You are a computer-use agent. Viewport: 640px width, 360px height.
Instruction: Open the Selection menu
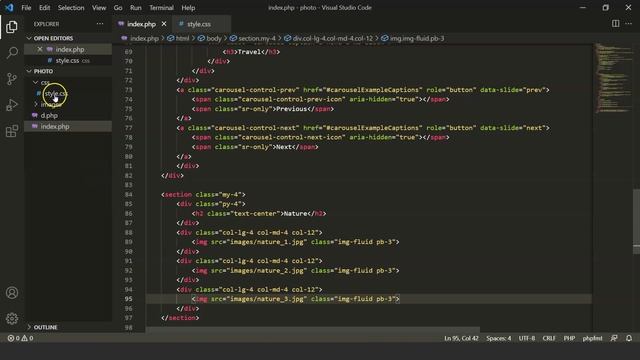(x=71, y=8)
